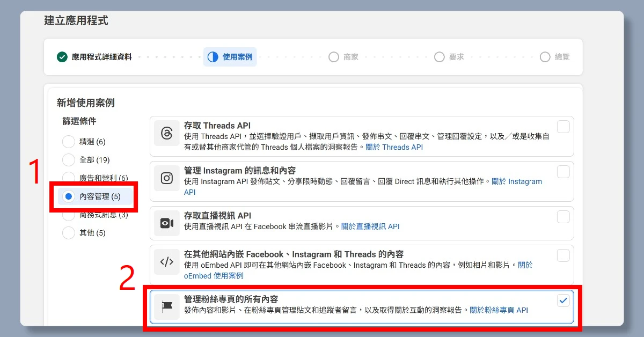Select the 其他 (5) filter radio
Screen dimensions: 644x337
(69, 233)
